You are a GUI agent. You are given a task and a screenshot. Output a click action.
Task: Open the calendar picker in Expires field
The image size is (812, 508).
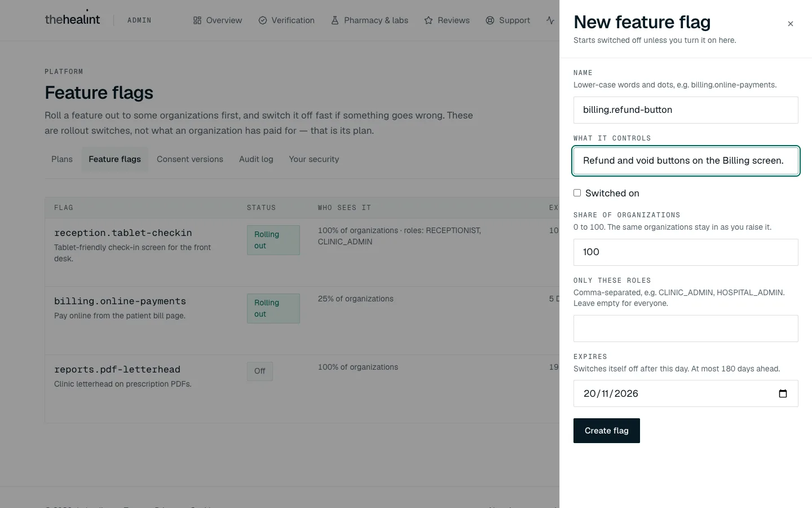click(783, 393)
